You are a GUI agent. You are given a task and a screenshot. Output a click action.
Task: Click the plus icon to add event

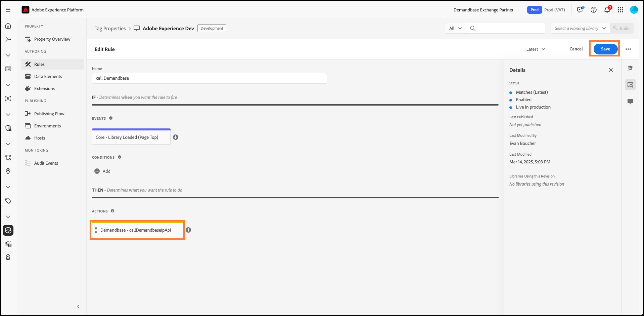coord(176,137)
